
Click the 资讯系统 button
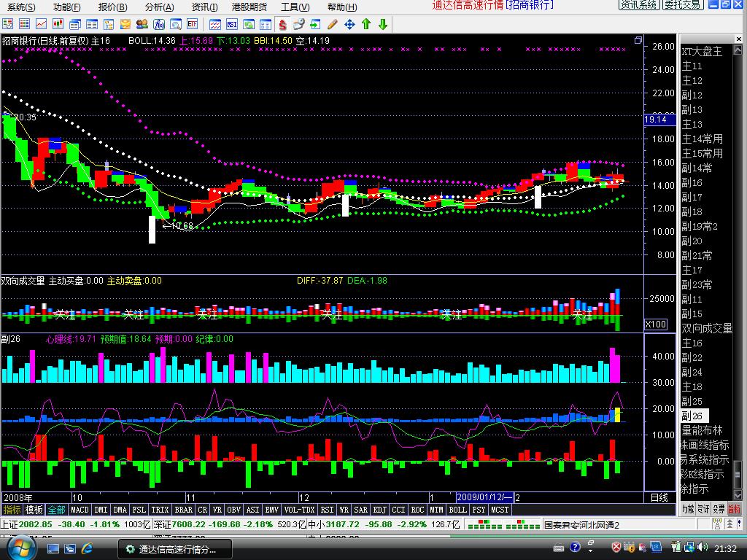click(639, 5)
